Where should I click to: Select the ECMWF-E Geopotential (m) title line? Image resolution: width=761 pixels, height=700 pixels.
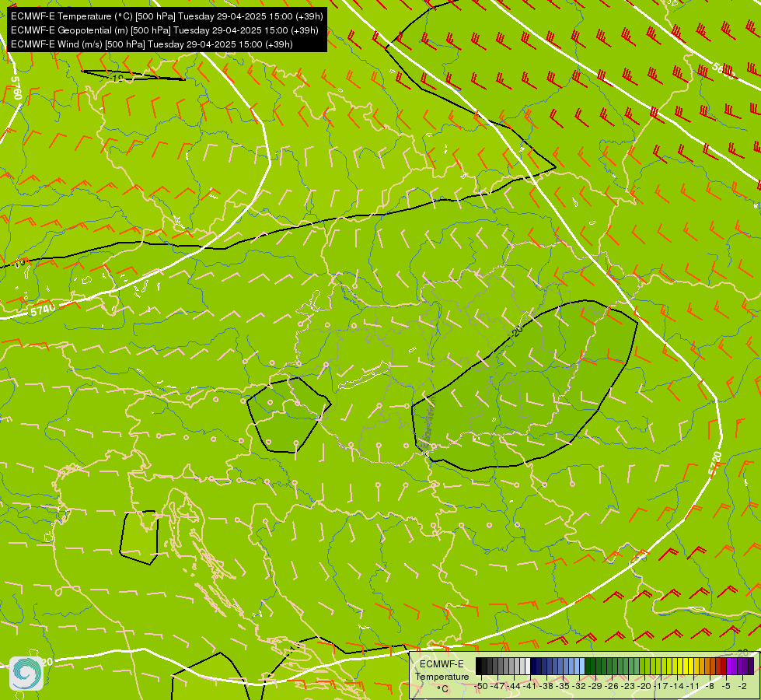165,30
